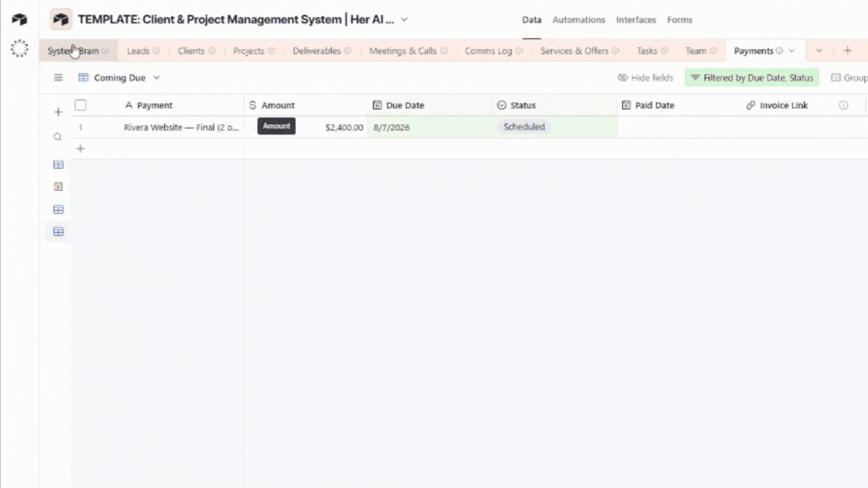Click the Amount column header

(x=306, y=105)
